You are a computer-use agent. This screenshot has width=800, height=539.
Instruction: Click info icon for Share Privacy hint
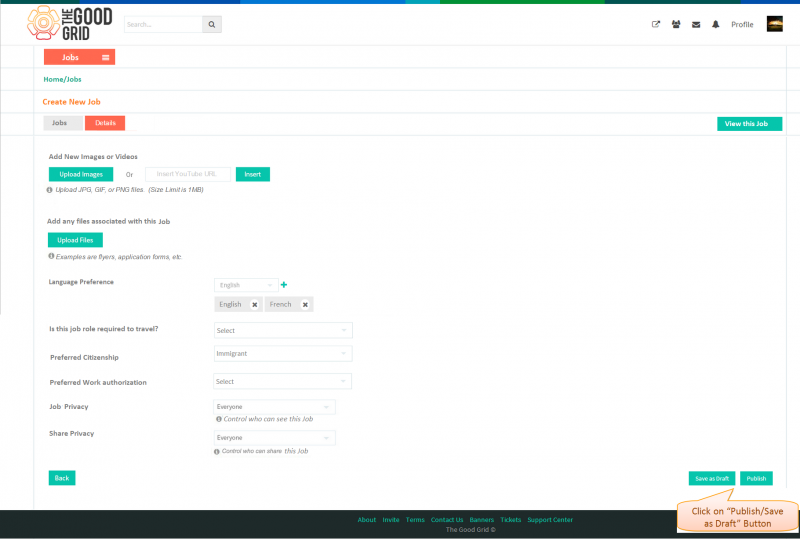pyautogui.click(x=217, y=451)
